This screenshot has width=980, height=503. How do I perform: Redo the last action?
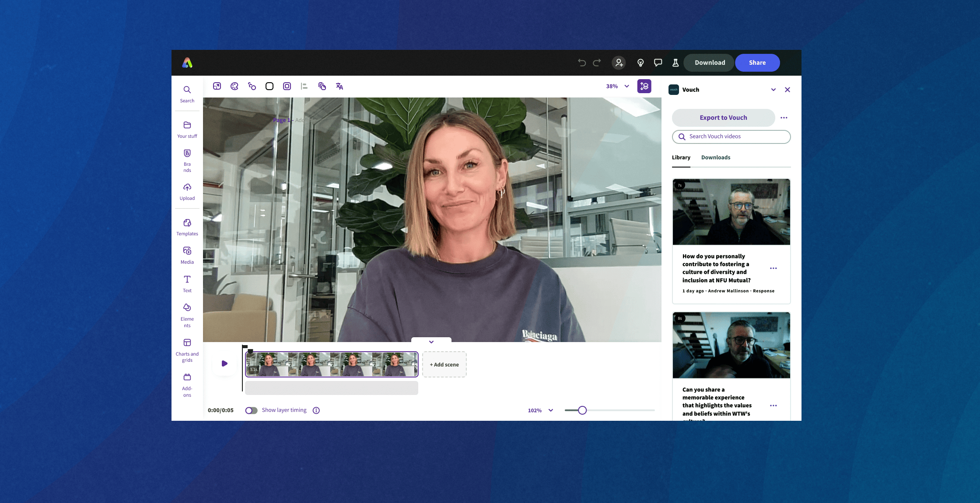tap(597, 63)
